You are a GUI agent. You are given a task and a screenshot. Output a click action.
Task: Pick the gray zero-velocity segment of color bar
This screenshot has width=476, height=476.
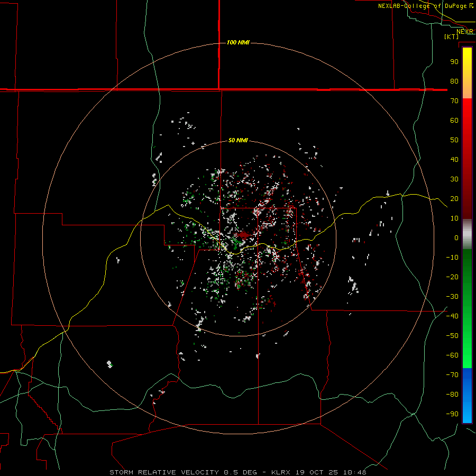[x=467, y=234]
